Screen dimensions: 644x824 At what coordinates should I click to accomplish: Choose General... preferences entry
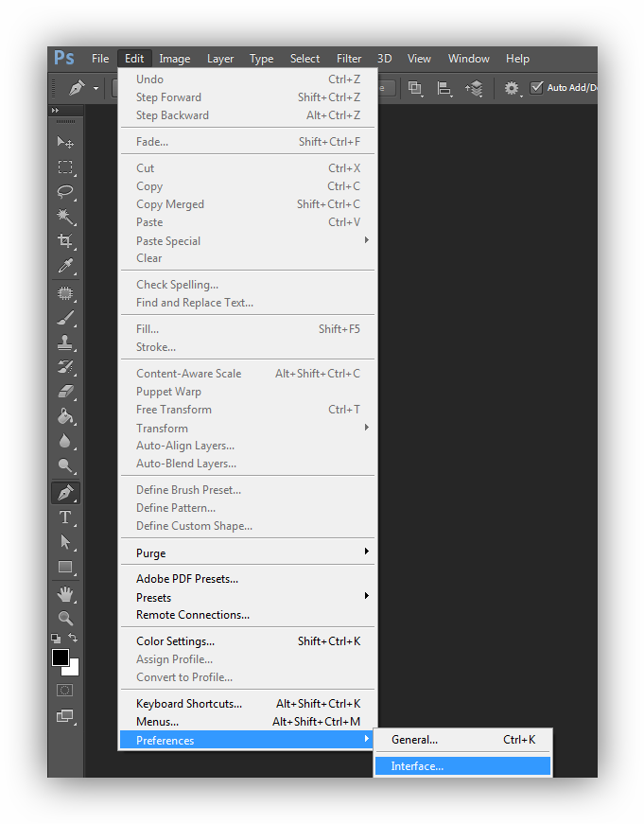pyautogui.click(x=462, y=740)
